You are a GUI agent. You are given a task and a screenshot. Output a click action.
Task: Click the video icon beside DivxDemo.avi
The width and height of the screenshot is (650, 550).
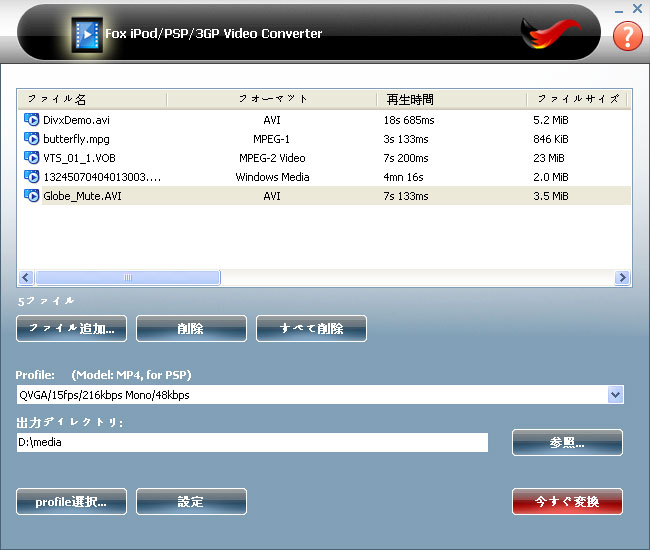tap(32, 120)
